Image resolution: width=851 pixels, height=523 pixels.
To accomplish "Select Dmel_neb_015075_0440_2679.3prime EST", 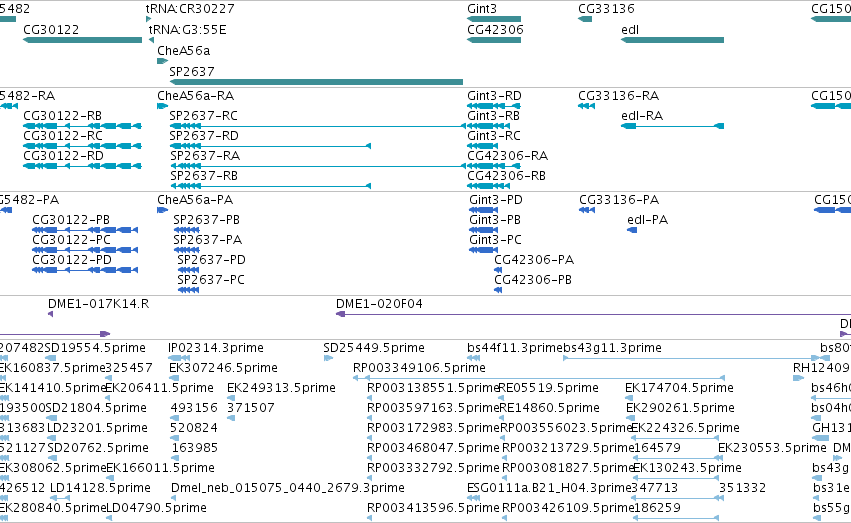I will pos(176,499).
